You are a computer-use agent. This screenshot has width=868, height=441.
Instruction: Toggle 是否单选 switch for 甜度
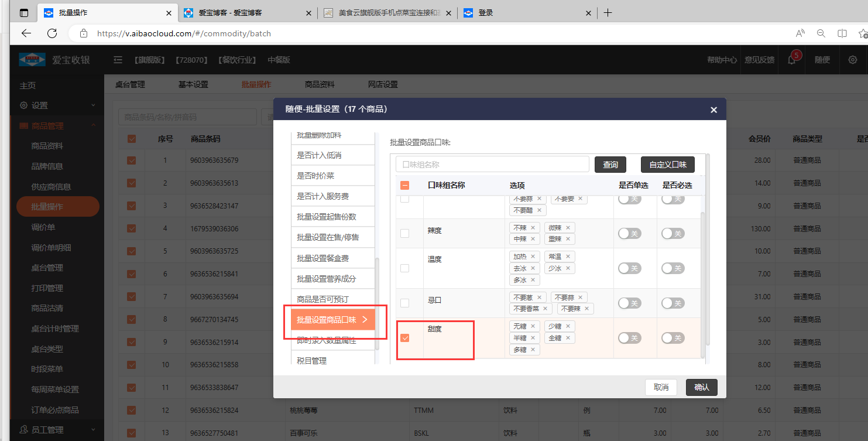click(630, 338)
